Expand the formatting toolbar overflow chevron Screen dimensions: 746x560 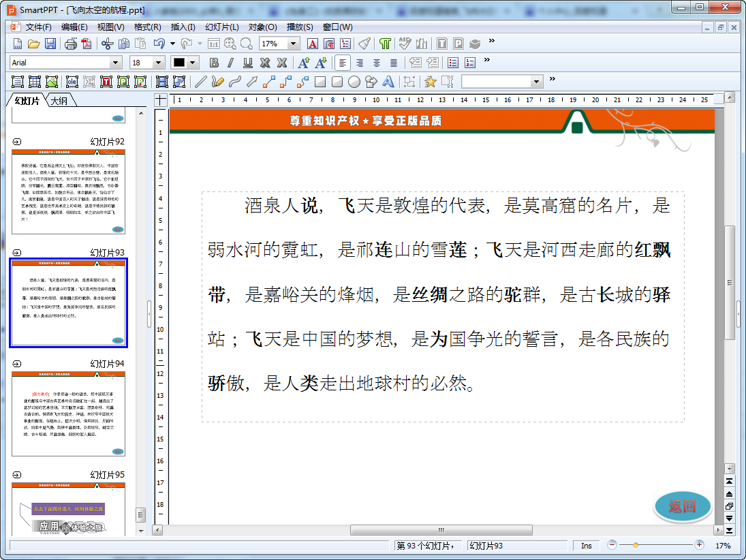click(486, 60)
